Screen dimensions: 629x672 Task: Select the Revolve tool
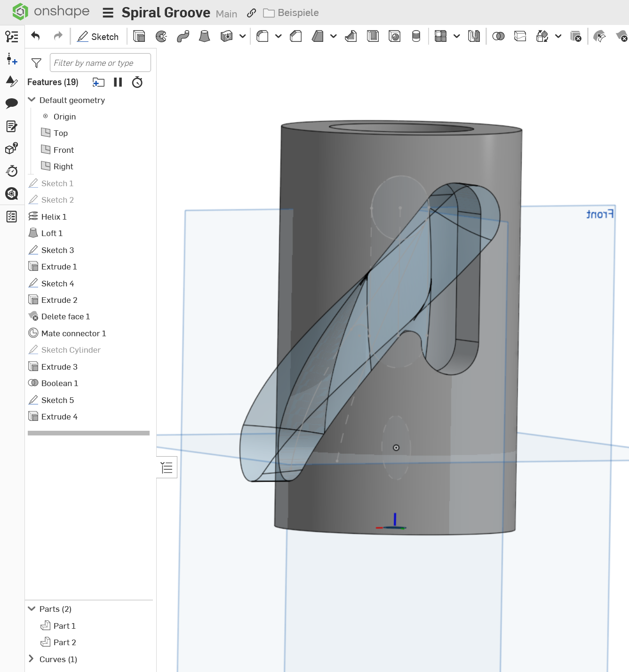click(x=161, y=36)
